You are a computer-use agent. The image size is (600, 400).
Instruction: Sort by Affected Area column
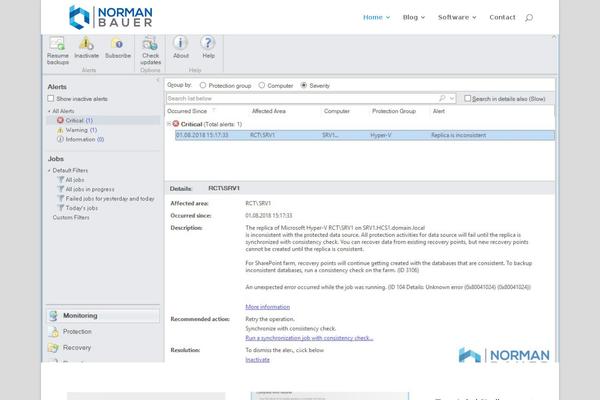click(x=269, y=111)
